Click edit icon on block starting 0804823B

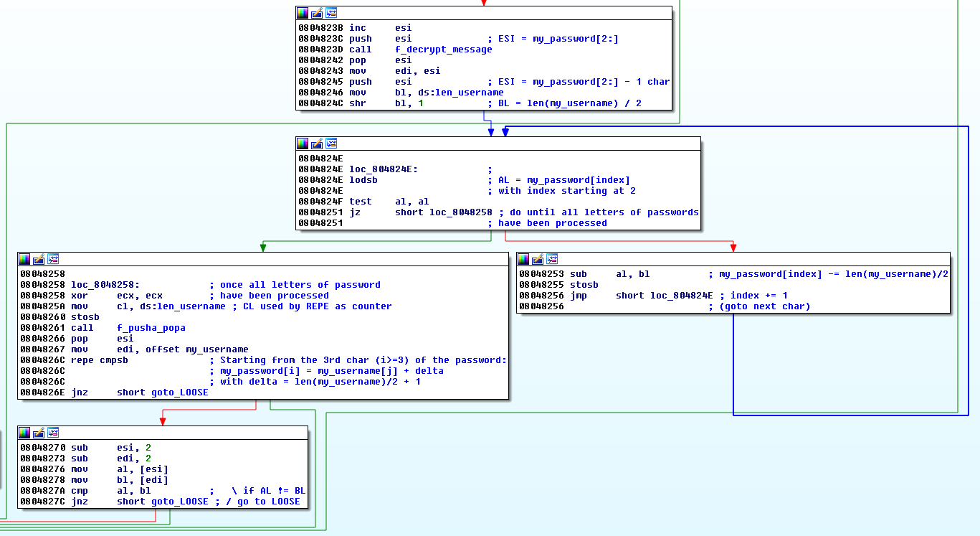click(317, 13)
